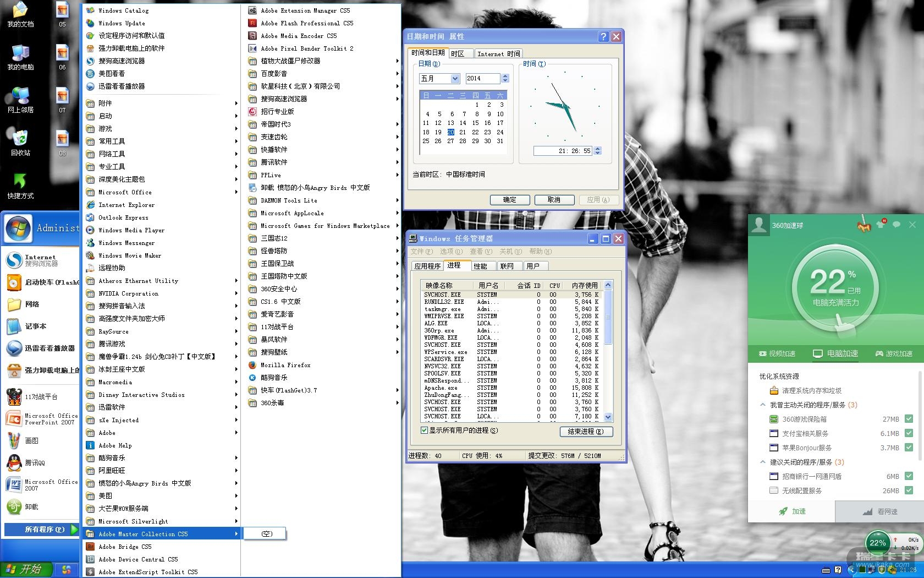924x578 pixels.
Task: Open Notepad from pinned Start items
Action: click(35, 326)
